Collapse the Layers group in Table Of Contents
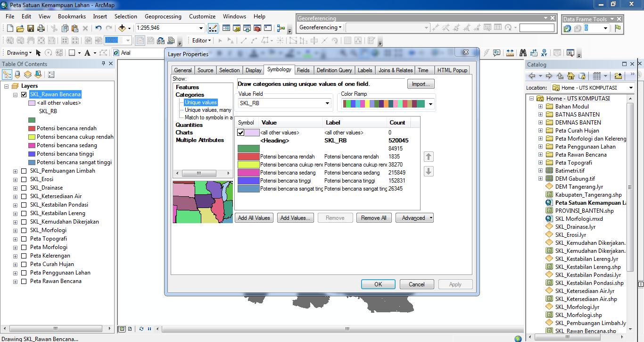The image size is (644, 342). pyautogui.click(x=7, y=86)
